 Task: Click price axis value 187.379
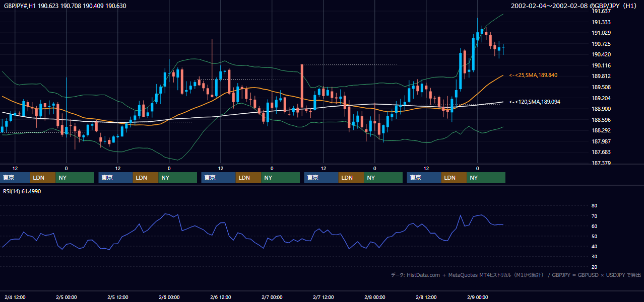(601, 163)
